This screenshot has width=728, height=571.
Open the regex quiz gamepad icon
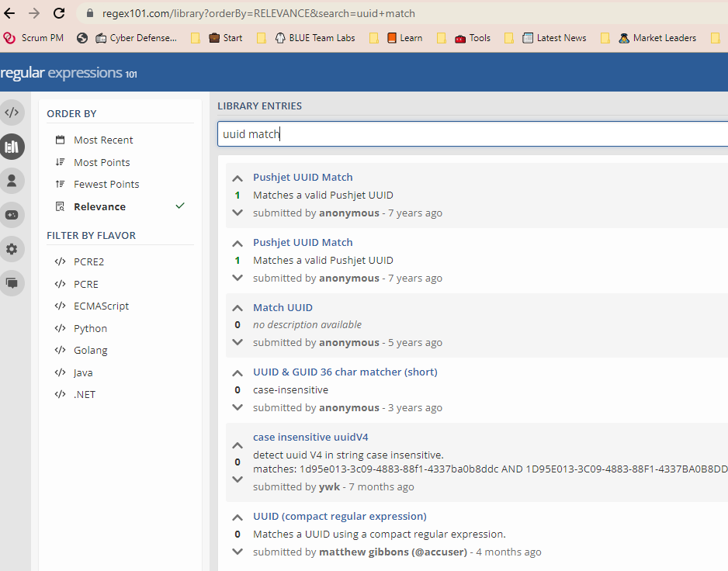(12, 215)
